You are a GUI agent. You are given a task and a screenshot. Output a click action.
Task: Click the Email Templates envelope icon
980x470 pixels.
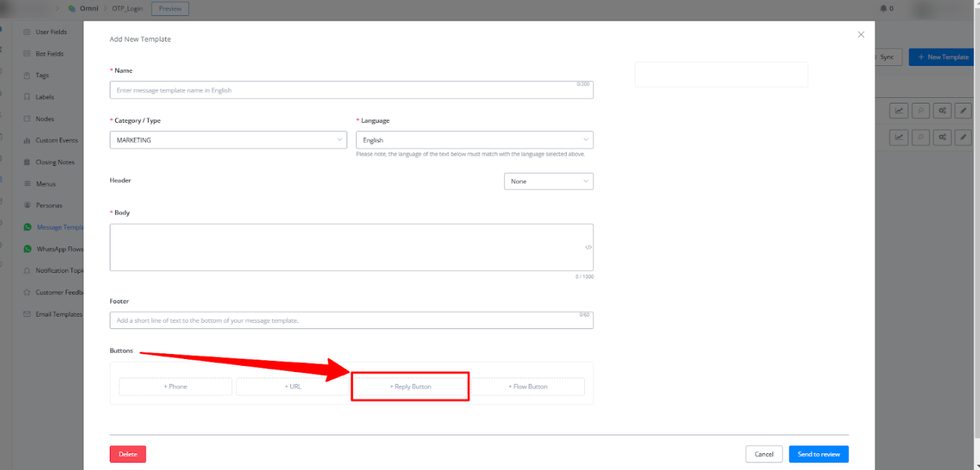27,314
